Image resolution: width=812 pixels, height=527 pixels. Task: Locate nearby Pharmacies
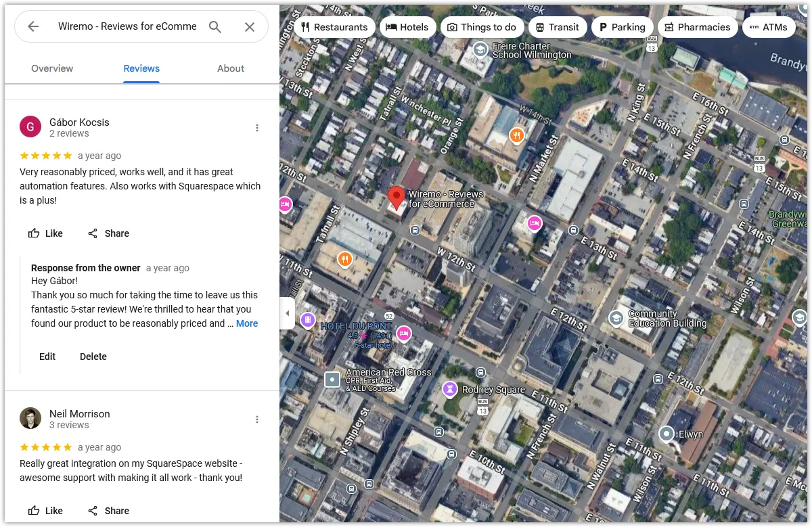click(698, 27)
